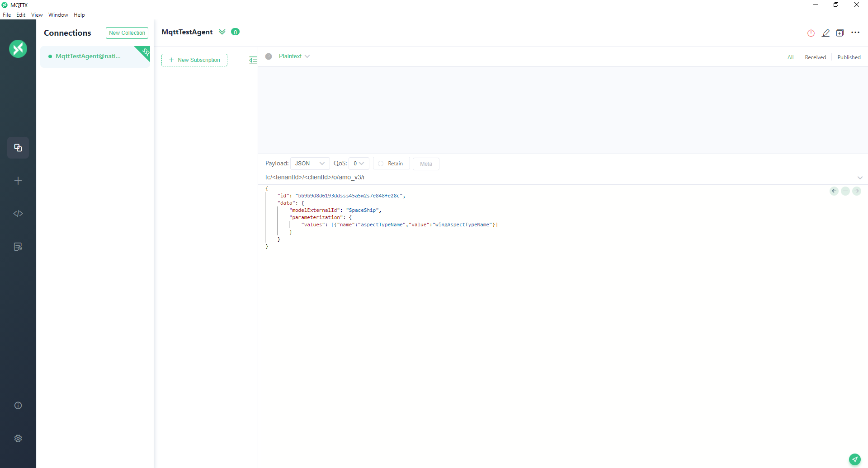Open the Window menu
This screenshot has width=868, height=468.
coord(58,15)
